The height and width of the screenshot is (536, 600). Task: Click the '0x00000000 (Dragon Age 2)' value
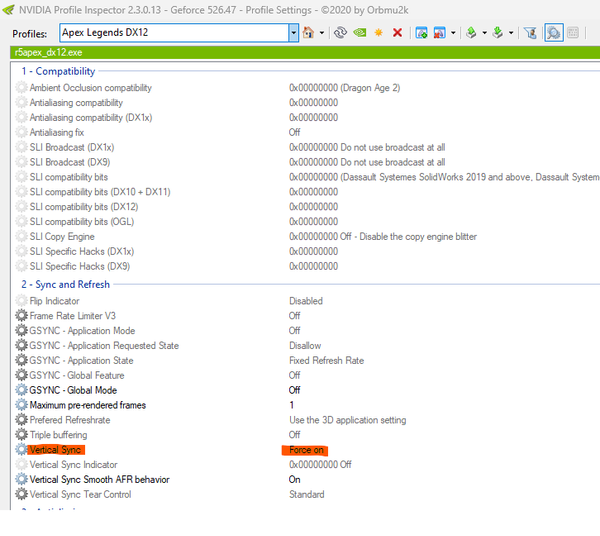pos(344,88)
